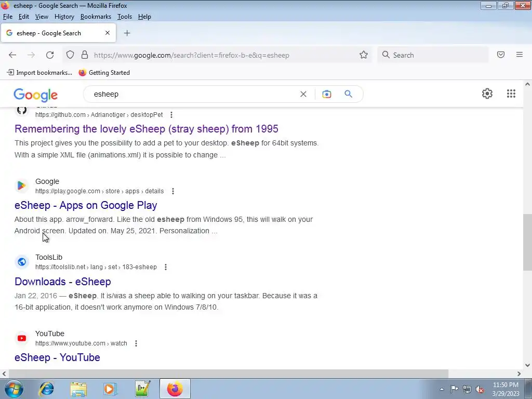The height and width of the screenshot is (399, 532).
Task: Click the Google logo
Action: click(x=36, y=95)
